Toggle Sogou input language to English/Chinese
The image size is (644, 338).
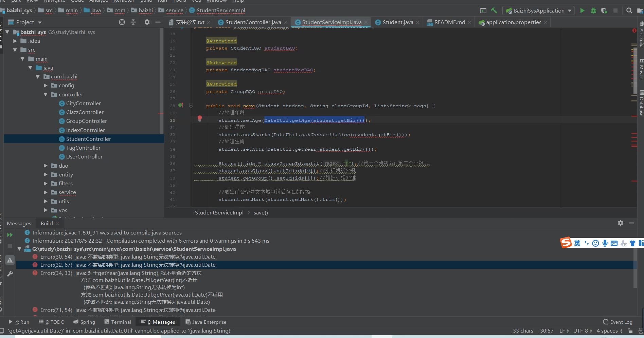pos(577,243)
